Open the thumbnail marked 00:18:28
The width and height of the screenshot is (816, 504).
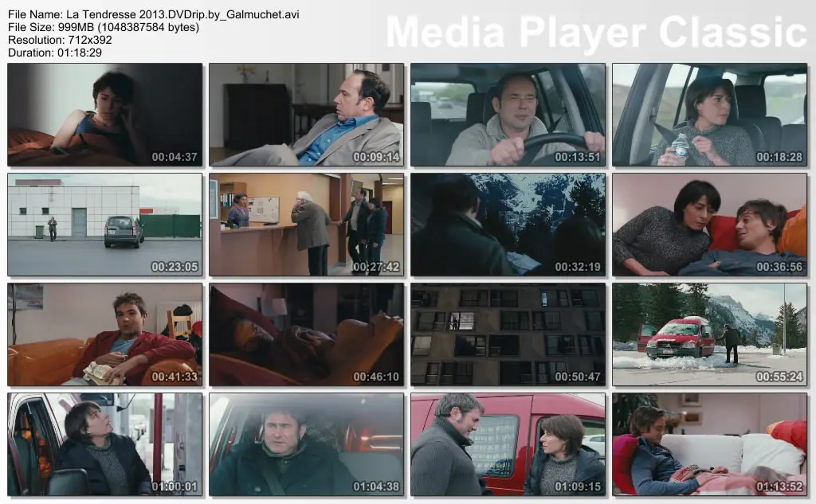point(710,115)
